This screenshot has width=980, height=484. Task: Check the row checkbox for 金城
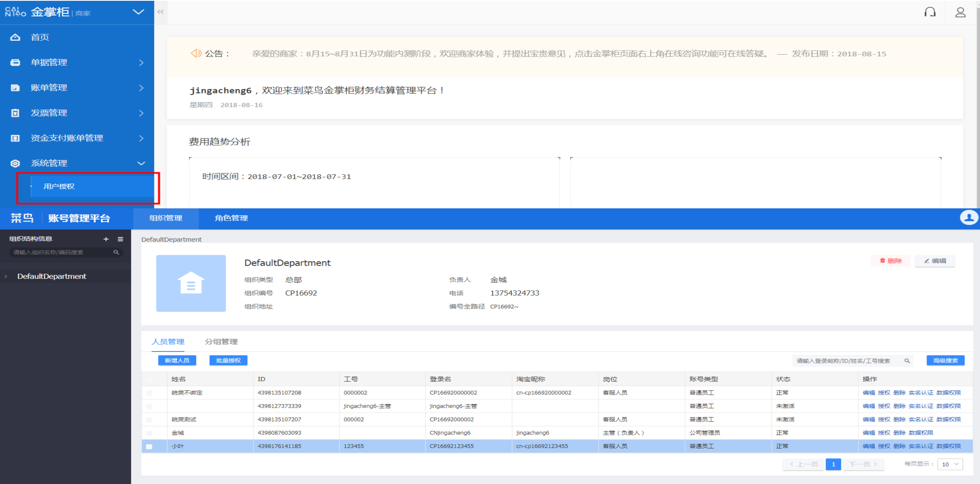pos(149,433)
